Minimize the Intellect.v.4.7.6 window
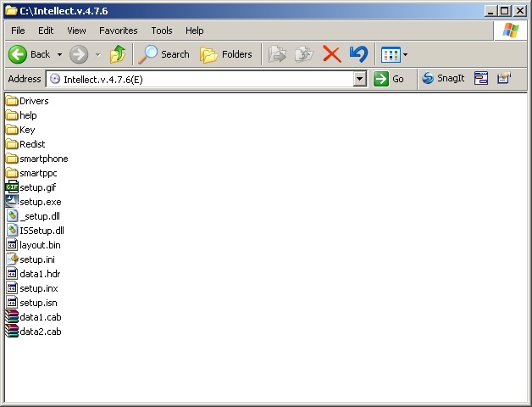The width and height of the screenshot is (532, 407). tap(490, 11)
